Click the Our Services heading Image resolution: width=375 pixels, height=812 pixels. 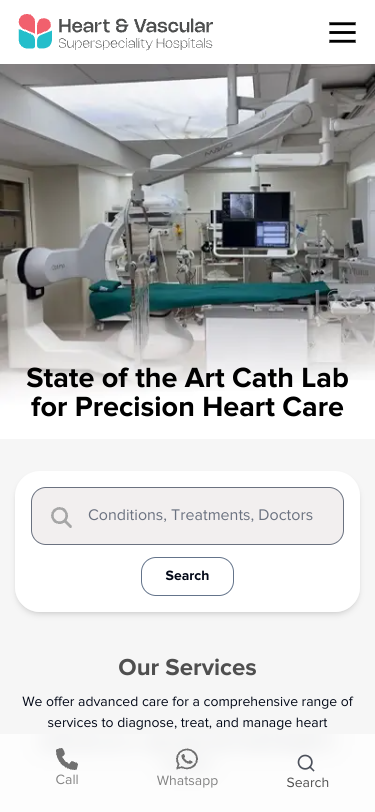(x=188, y=668)
